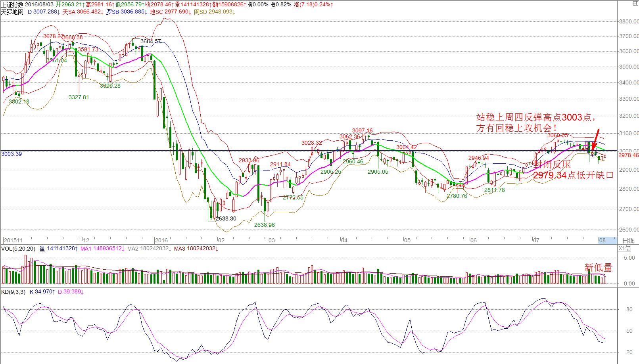Click the KD(9,3,3) indicator label
Viewport: 639px width, 364px height.
pos(13,292)
